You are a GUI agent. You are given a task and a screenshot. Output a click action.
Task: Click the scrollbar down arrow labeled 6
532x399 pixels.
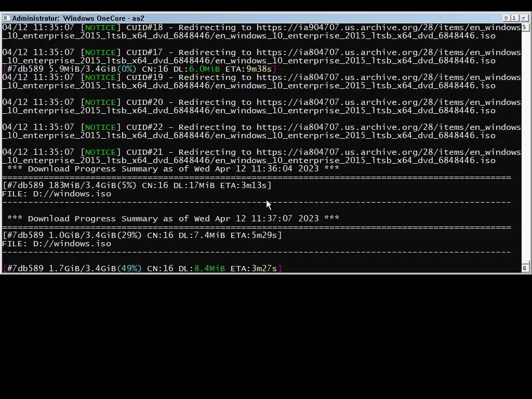(525, 268)
